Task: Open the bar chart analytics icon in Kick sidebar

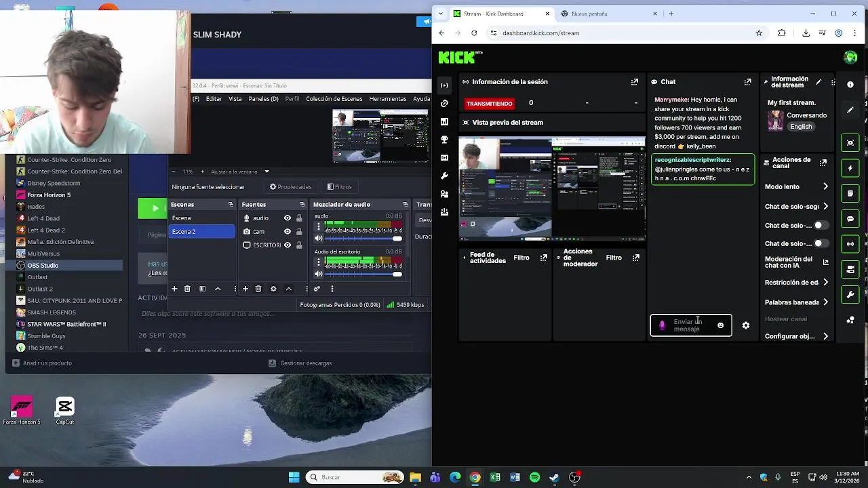Action: (x=444, y=122)
